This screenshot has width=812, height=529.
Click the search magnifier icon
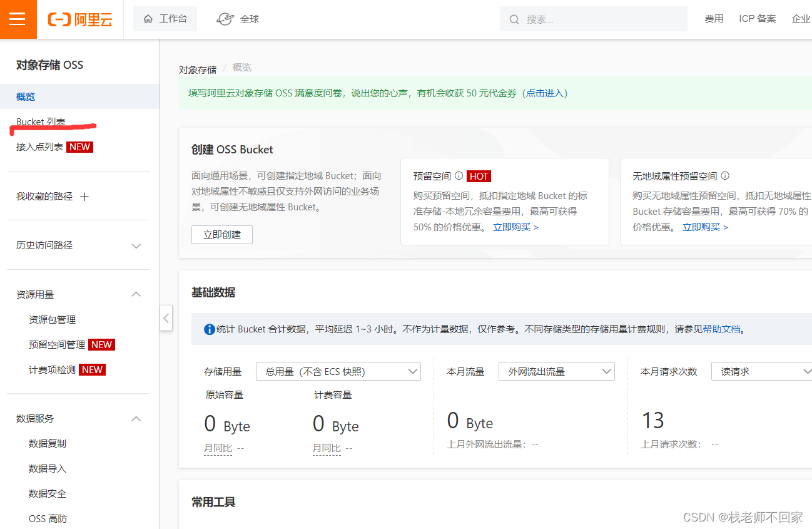(x=514, y=19)
